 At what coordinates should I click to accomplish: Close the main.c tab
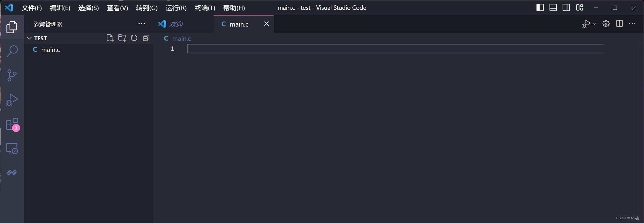click(x=266, y=24)
